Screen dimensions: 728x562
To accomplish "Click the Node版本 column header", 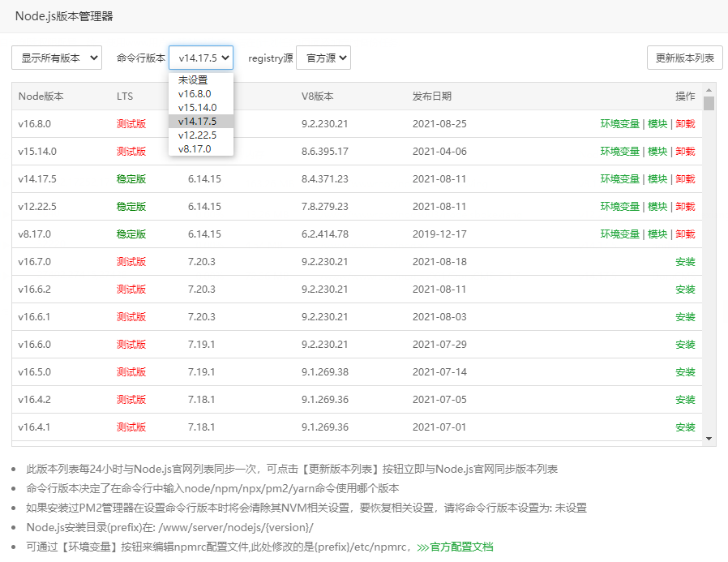I will pos(41,97).
